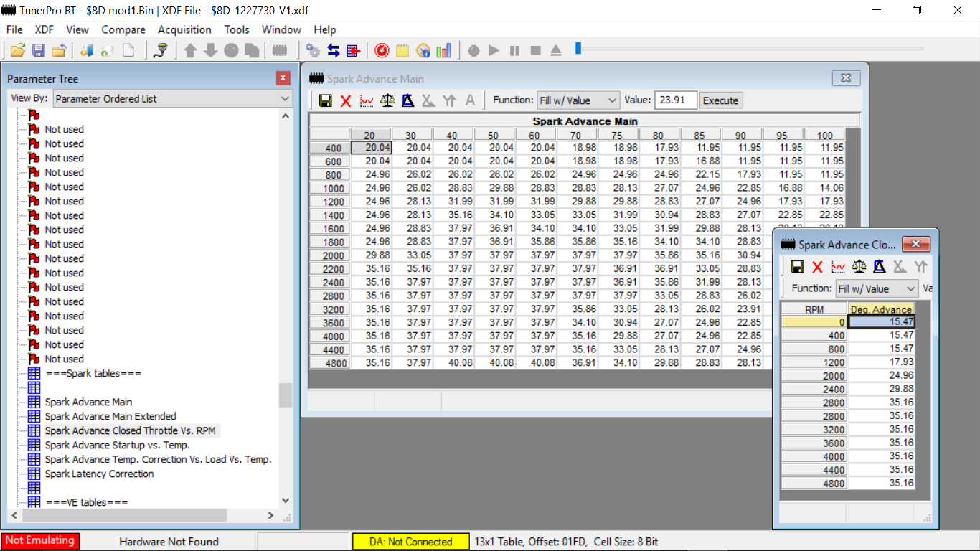Click balance scales icon in Spark Advance Main
The width and height of the screenshot is (980, 551).
387,100
